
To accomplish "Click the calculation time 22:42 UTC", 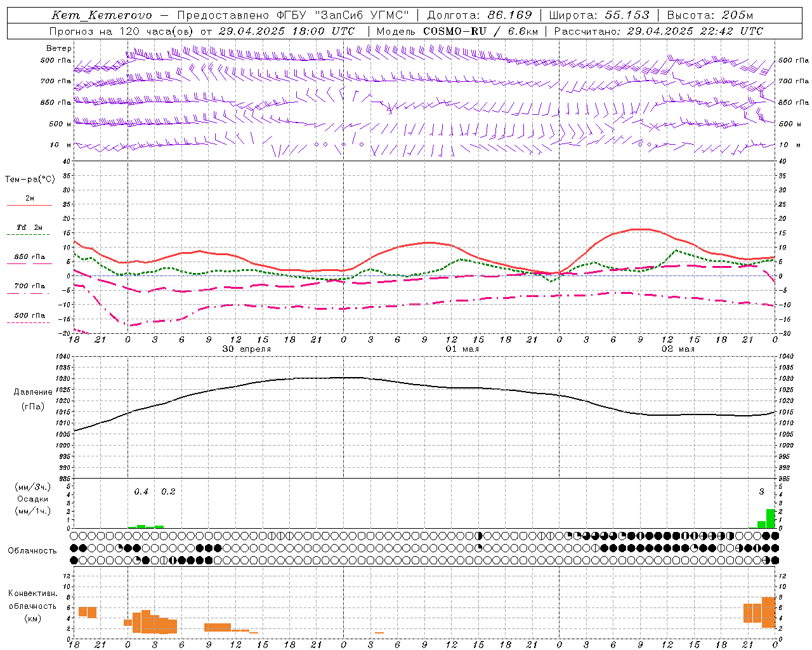I will (x=731, y=31).
